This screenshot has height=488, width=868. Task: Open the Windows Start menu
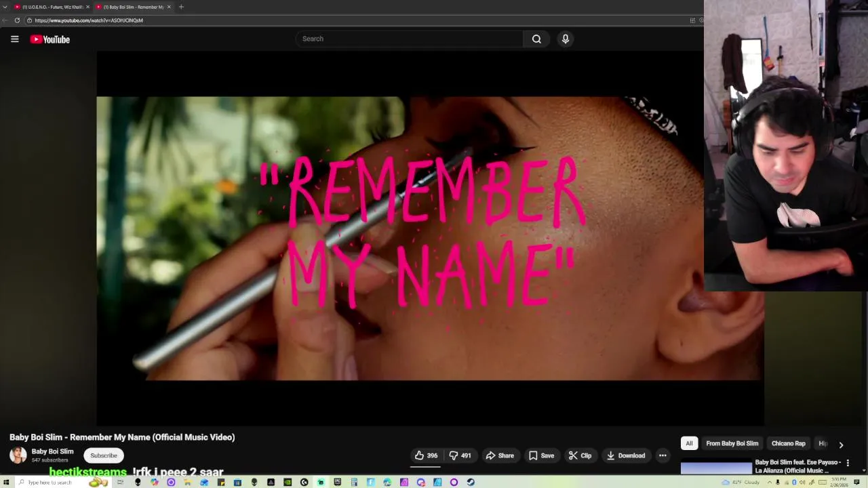pyautogui.click(x=6, y=483)
